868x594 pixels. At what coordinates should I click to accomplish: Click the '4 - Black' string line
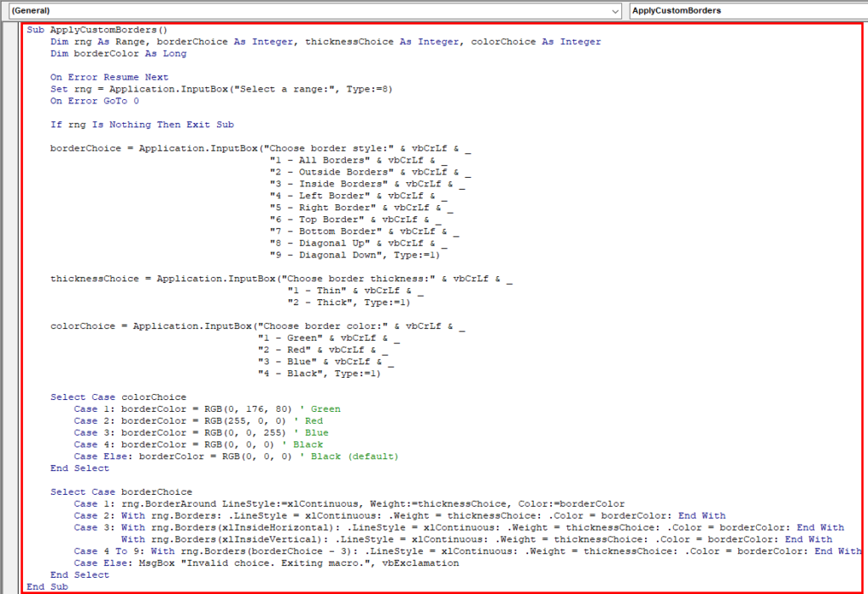[x=320, y=375]
